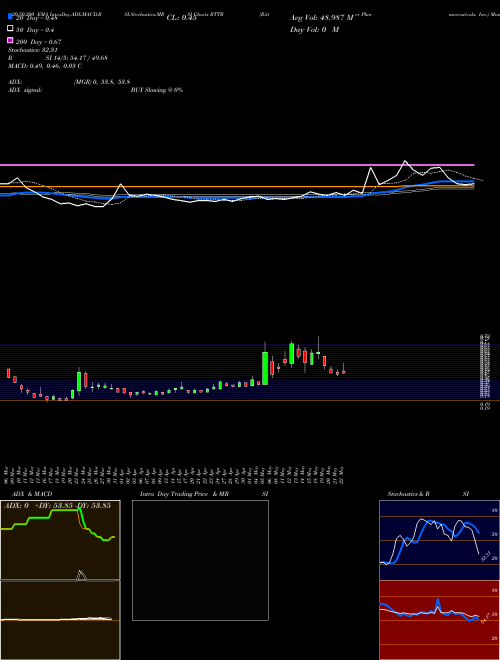Click the 'Intra Day Trading Price & MRSI' title

(x=204, y=494)
